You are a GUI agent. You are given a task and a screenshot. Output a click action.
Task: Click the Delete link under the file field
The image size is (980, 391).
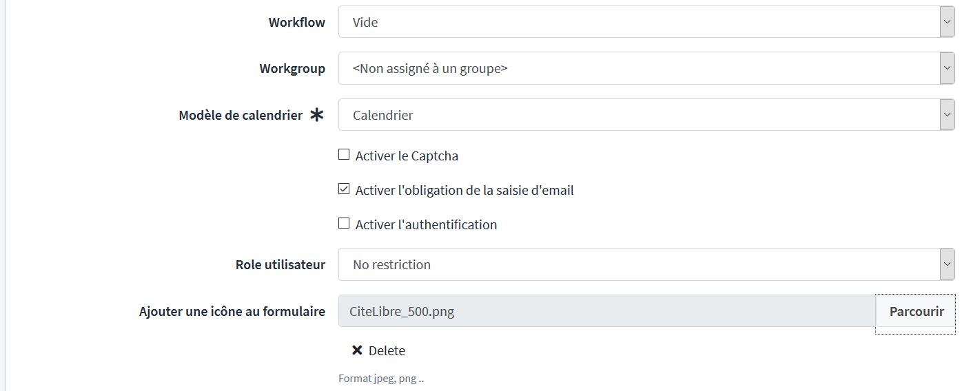tap(386, 350)
